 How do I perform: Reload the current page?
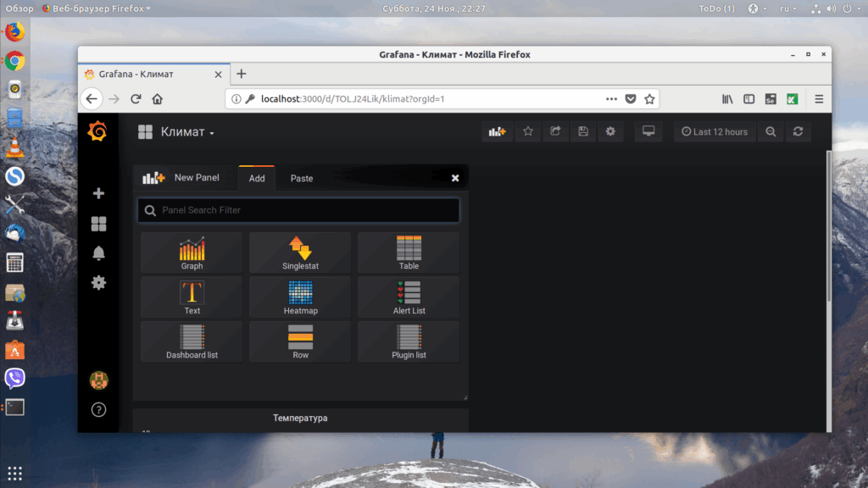[x=136, y=99]
